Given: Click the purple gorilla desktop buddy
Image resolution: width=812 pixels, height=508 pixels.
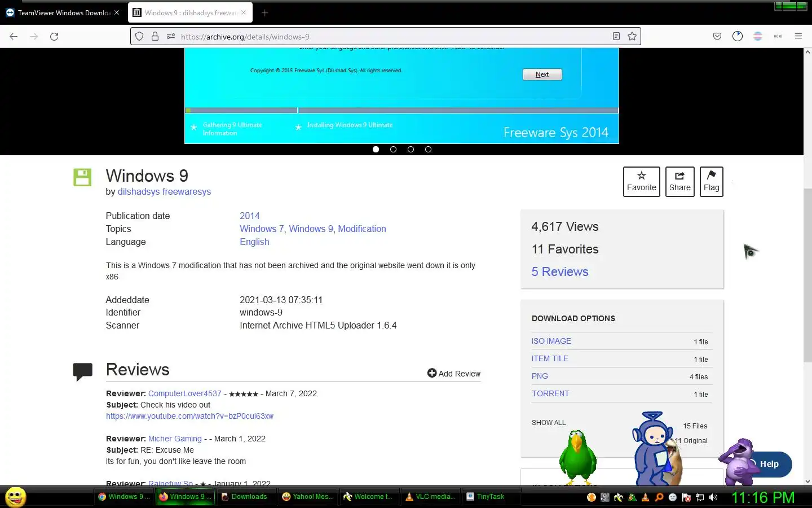Looking at the screenshot, I should 739,462.
